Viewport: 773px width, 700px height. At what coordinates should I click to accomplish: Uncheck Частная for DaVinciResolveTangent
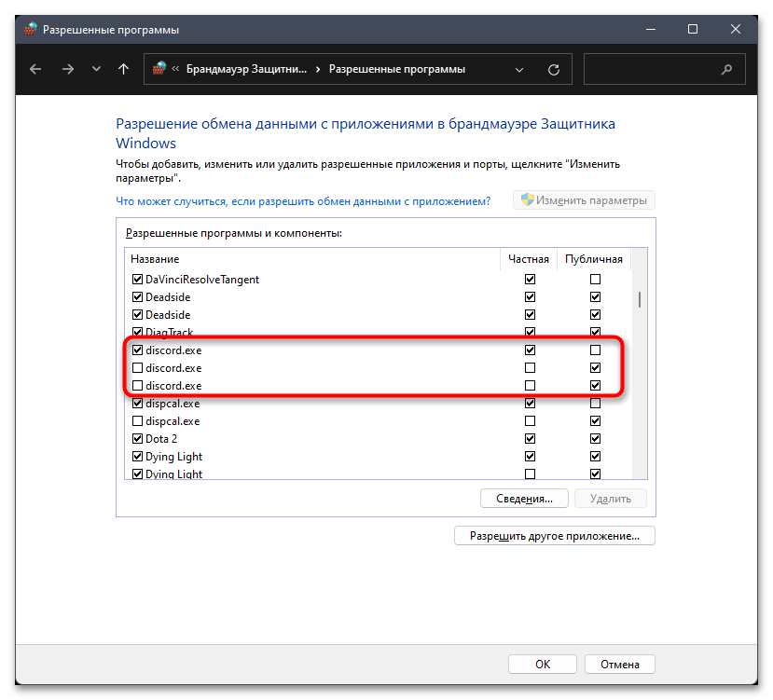[530, 280]
